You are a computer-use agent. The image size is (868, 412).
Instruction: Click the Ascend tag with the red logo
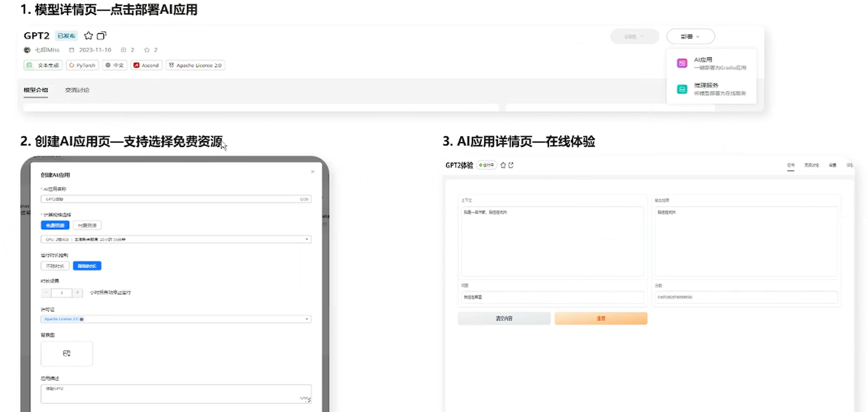tap(146, 65)
